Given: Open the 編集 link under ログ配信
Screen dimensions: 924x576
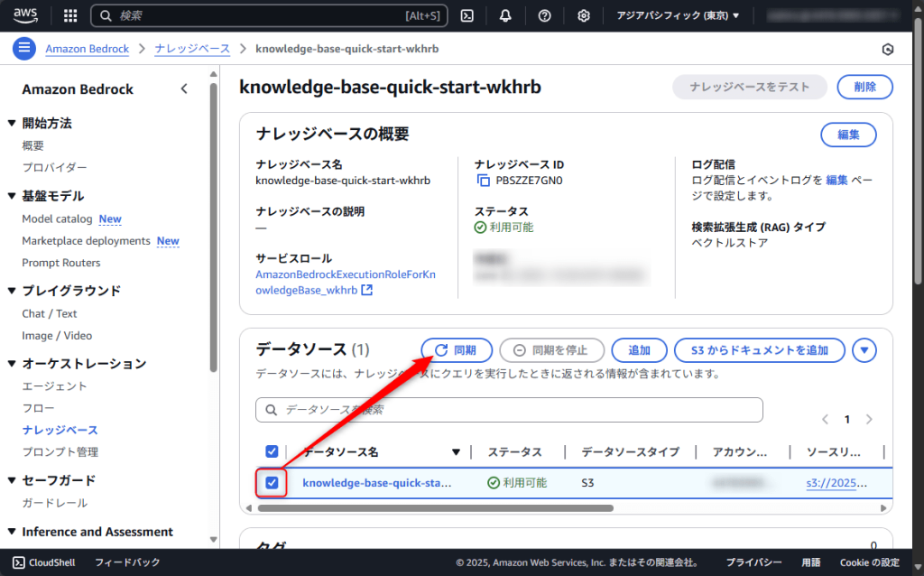Looking at the screenshot, I should pos(836,180).
